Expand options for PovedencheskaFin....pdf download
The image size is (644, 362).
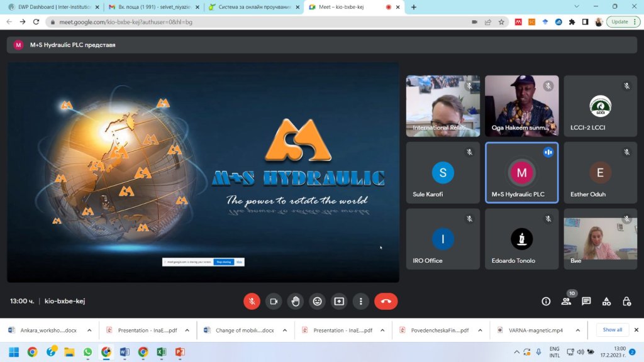pyautogui.click(x=480, y=330)
